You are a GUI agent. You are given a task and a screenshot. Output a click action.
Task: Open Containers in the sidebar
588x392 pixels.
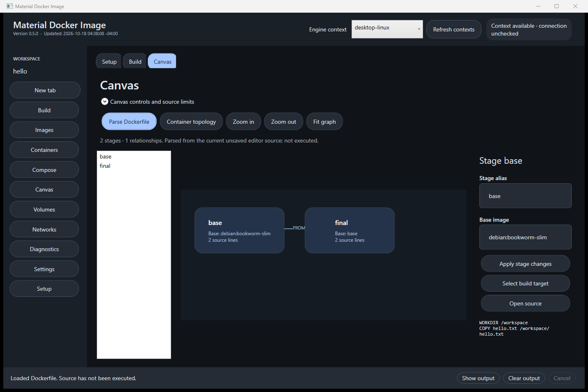point(44,150)
